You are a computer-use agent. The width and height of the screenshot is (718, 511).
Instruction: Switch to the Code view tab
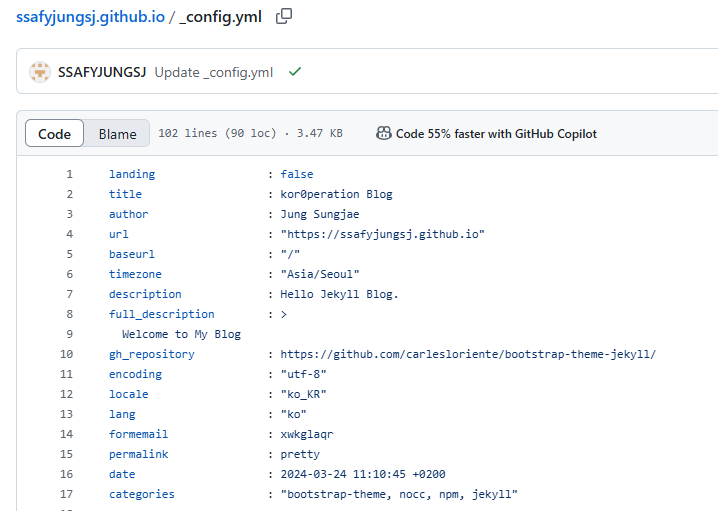coord(54,133)
